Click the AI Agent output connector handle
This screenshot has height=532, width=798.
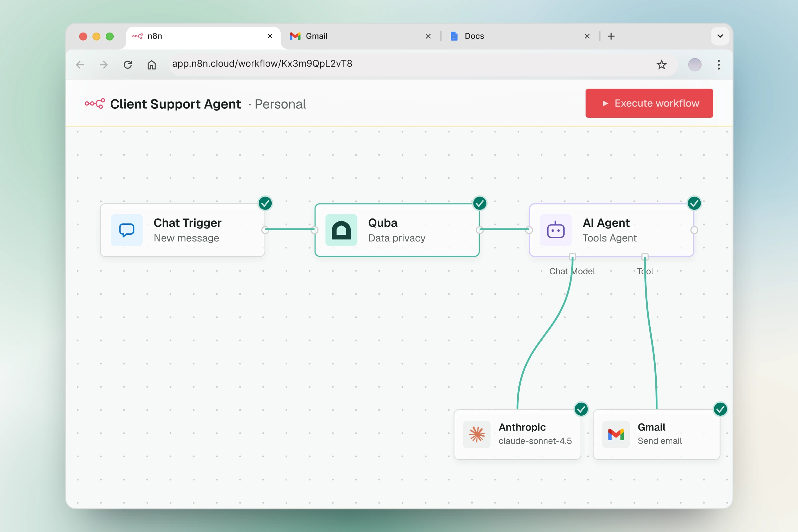point(694,230)
